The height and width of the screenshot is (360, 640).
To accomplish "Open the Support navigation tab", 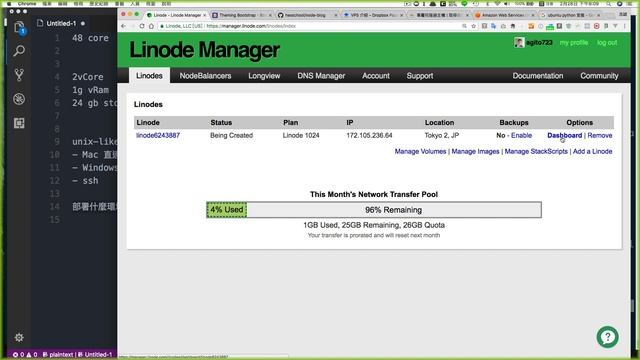I will (x=420, y=76).
